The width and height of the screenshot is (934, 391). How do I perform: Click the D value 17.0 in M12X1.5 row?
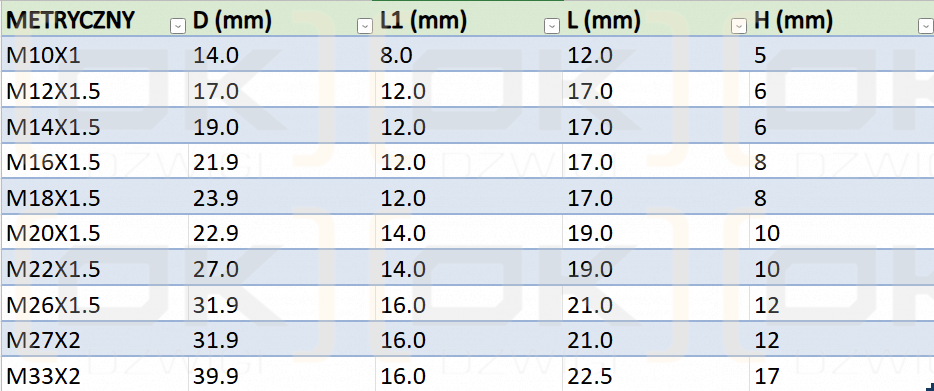[x=216, y=91]
